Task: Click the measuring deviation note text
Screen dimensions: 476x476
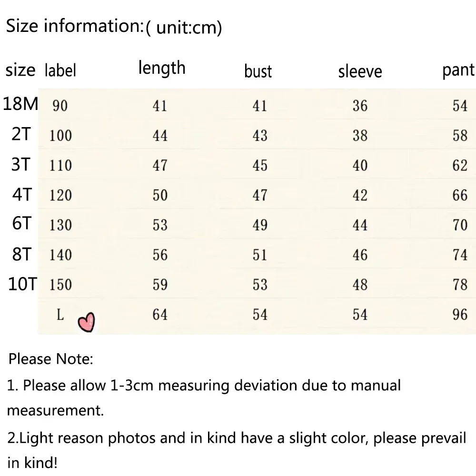Action: click(x=204, y=398)
